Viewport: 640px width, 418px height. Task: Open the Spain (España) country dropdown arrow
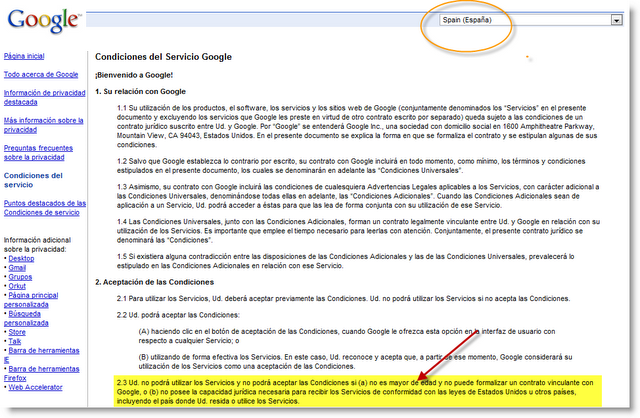click(616, 20)
